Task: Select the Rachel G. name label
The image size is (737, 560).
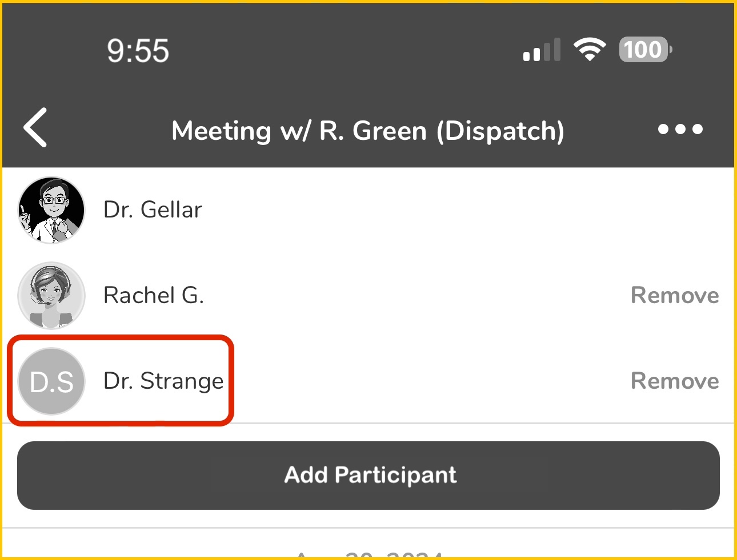Action: point(153,296)
